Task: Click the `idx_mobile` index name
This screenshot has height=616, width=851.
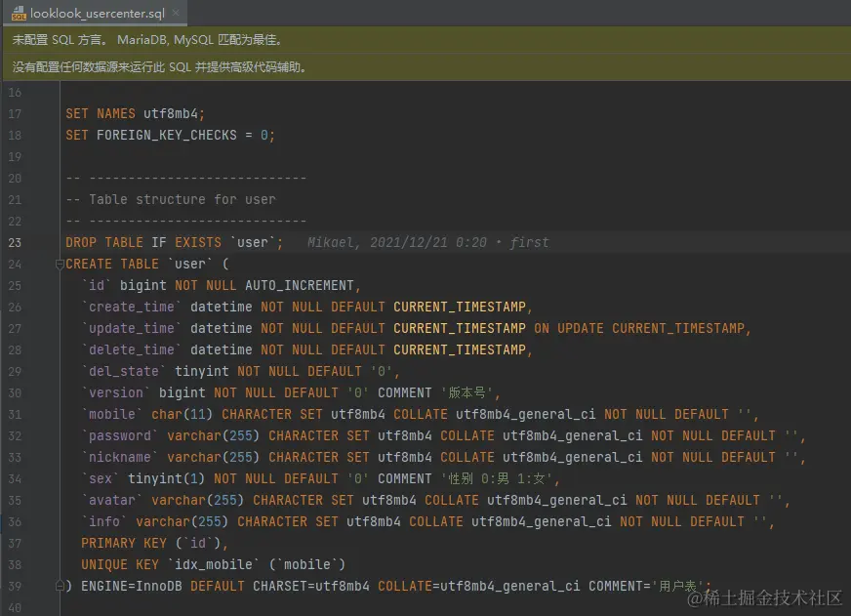Action: pyautogui.click(x=214, y=565)
